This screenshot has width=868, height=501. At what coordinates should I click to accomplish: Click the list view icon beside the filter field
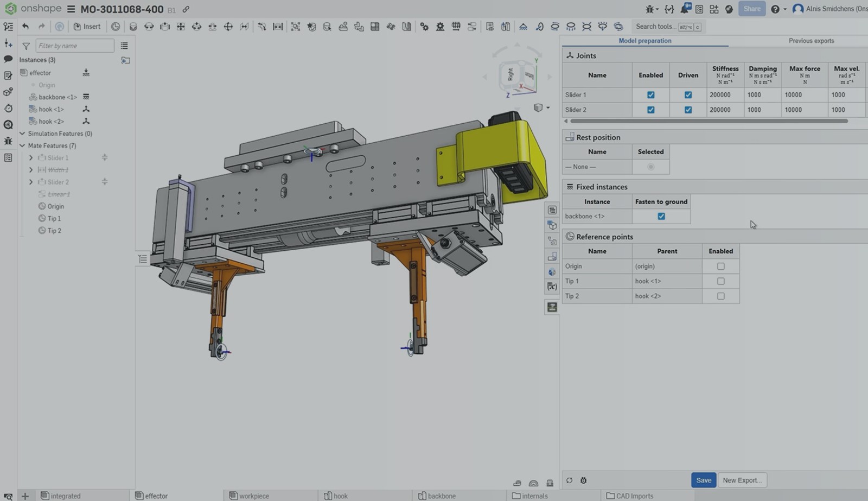click(x=124, y=46)
